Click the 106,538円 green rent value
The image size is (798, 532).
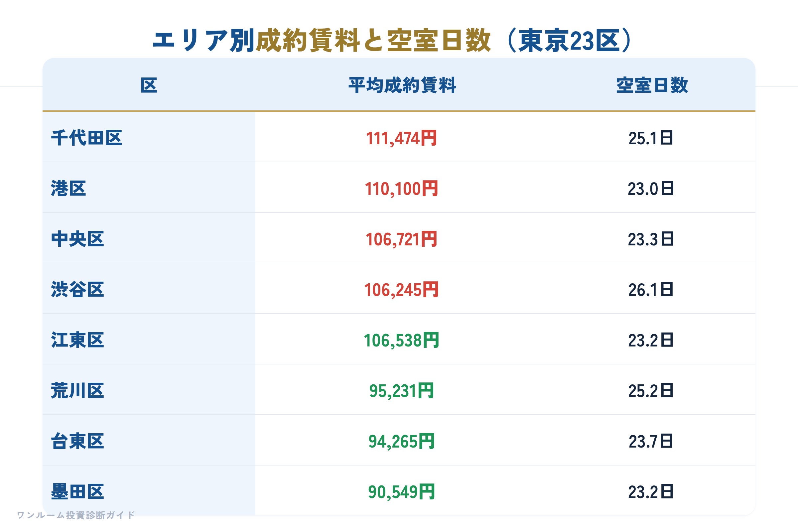[401, 340]
